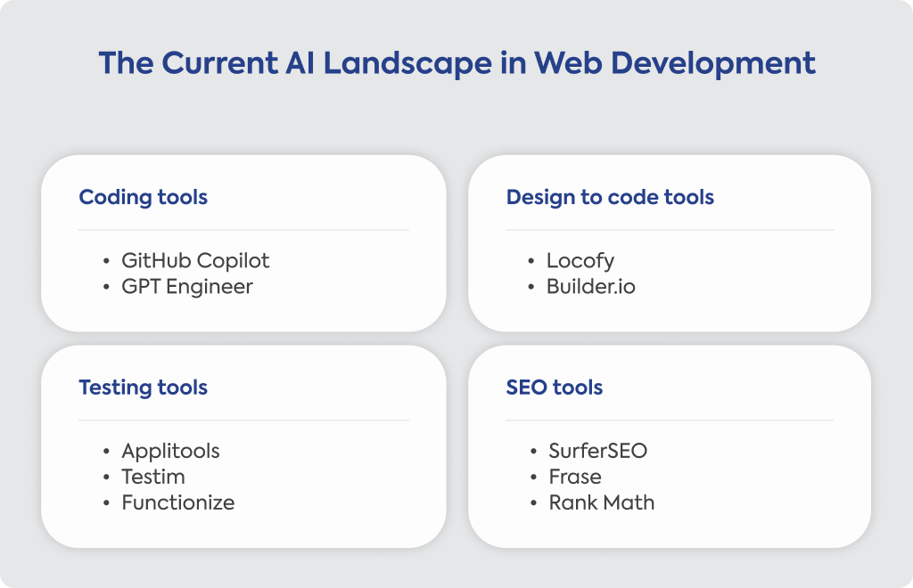Click "GitHub Copilot" list item
The width and height of the screenshot is (913, 588).
[x=195, y=260]
